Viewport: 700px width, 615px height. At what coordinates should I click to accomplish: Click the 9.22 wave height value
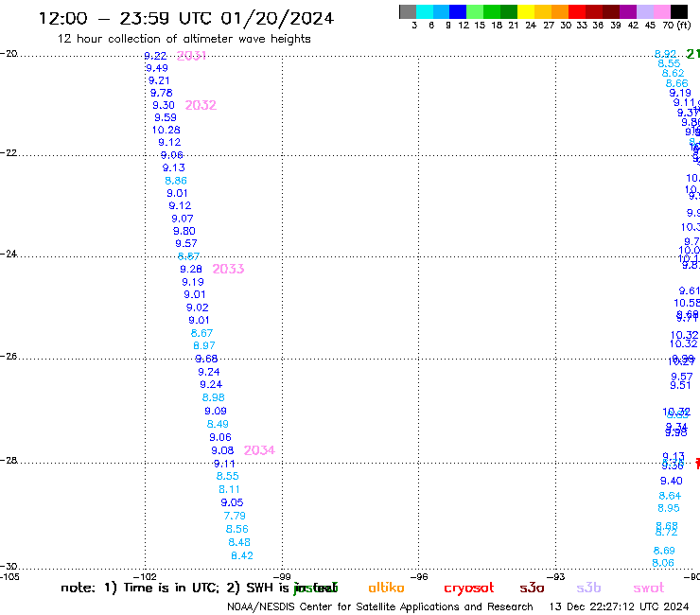point(155,56)
